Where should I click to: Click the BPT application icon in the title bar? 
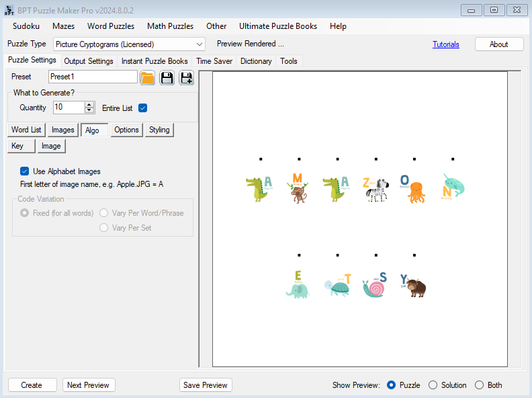(8, 9)
